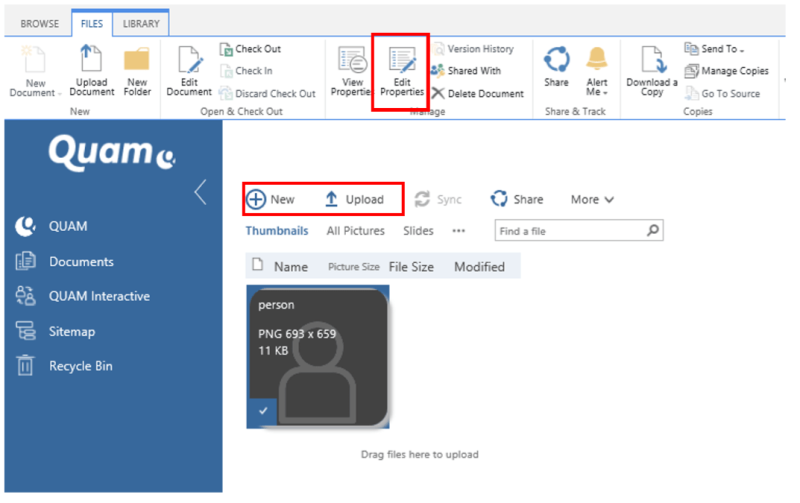Collapse the left sidebar with the chevron
The height and width of the screenshot is (503, 800).
pos(200,192)
